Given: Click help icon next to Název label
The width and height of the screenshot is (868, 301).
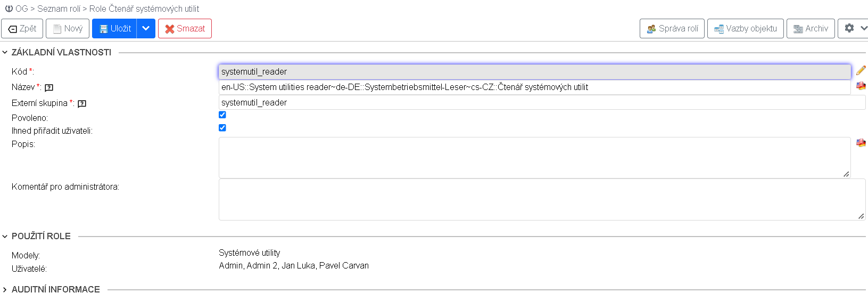Looking at the screenshot, I should pyautogui.click(x=49, y=88).
